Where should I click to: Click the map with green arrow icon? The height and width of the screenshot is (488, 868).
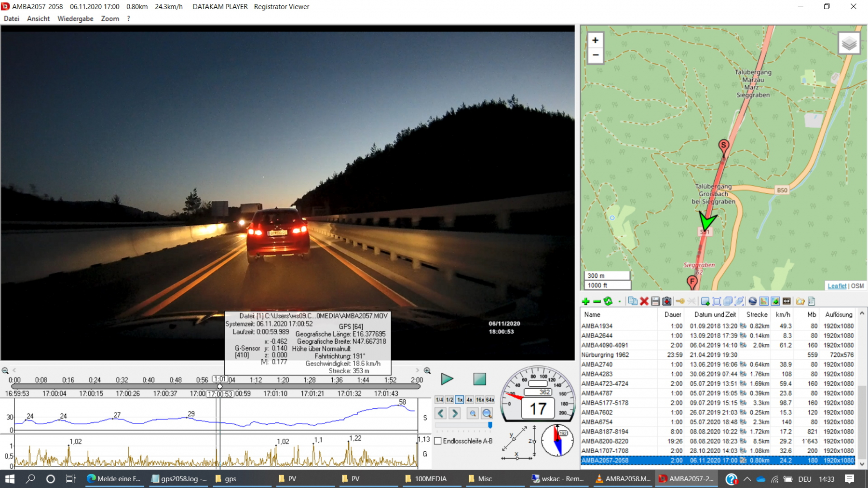pyautogui.click(x=775, y=301)
